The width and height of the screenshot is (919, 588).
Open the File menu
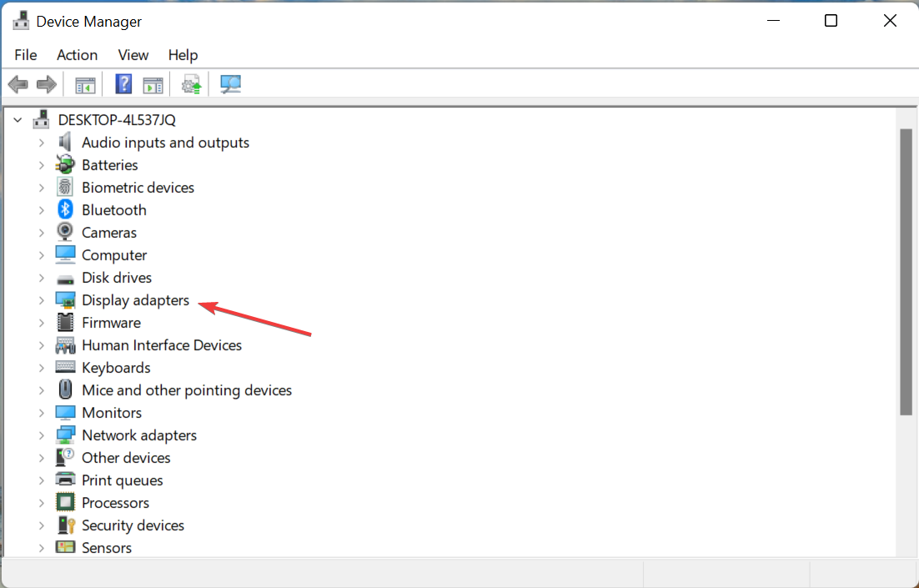(25, 55)
